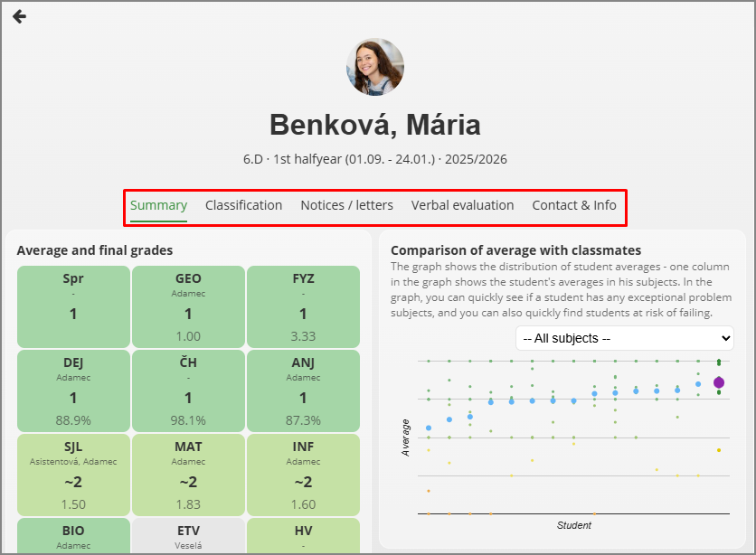
Task: Click the large purple student dot
Action: (719, 383)
